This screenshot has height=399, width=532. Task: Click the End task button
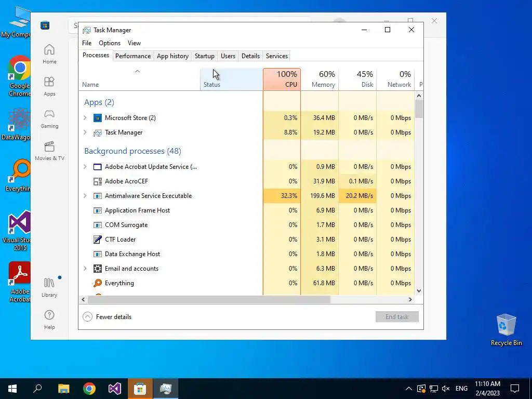(x=397, y=317)
